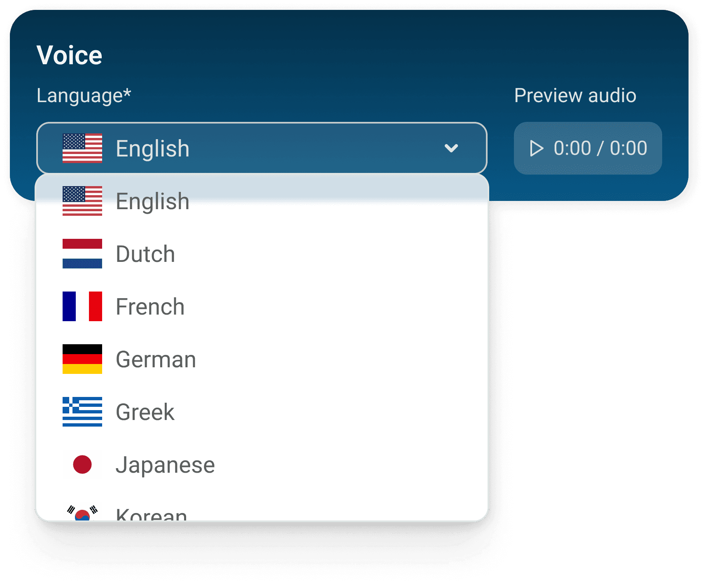Click the US flag in dropdown list
The width and height of the screenshot is (705, 588).
(x=82, y=201)
